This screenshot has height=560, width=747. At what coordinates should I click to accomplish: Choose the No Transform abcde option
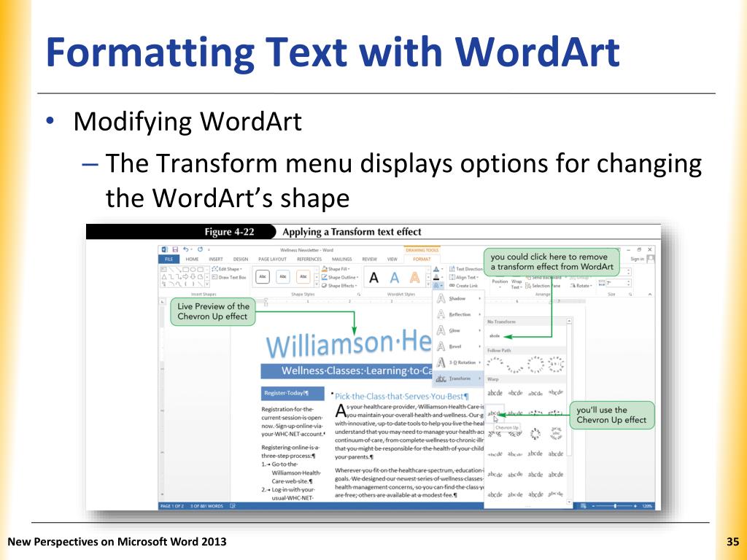pos(495,336)
